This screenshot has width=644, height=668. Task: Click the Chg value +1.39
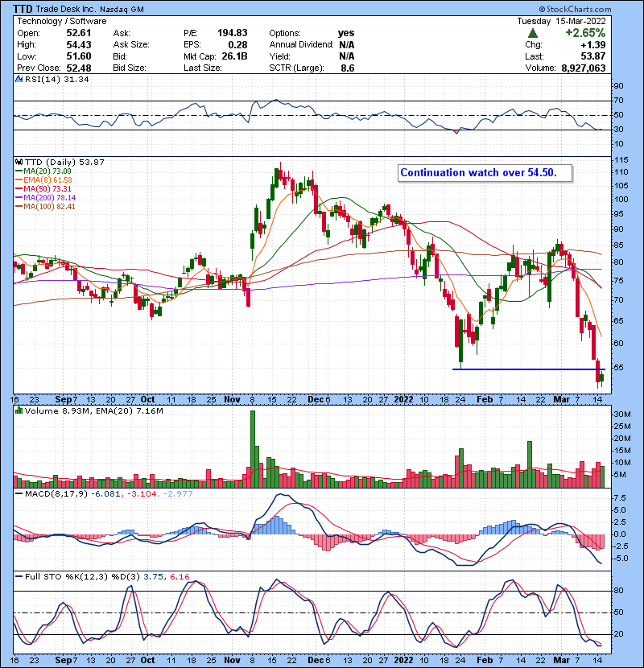(x=594, y=45)
